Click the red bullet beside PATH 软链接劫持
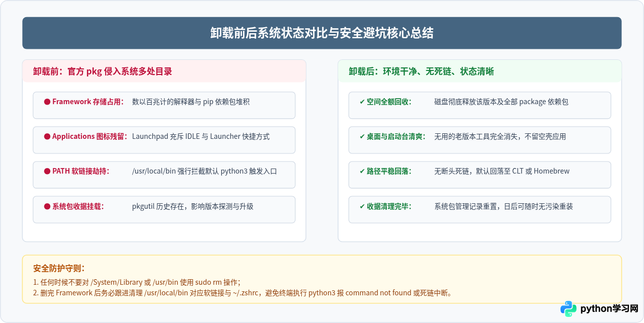This screenshot has width=644, height=323. (47, 171)
